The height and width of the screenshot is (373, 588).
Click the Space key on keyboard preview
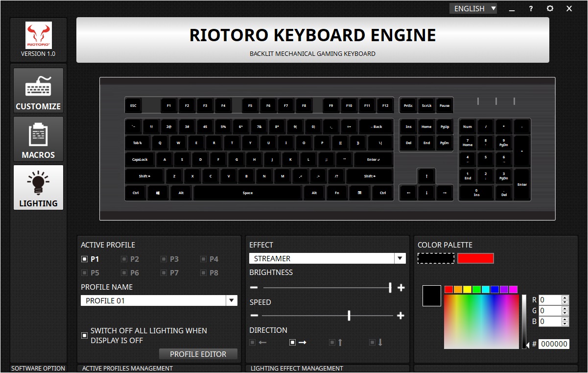pos(248,193)
